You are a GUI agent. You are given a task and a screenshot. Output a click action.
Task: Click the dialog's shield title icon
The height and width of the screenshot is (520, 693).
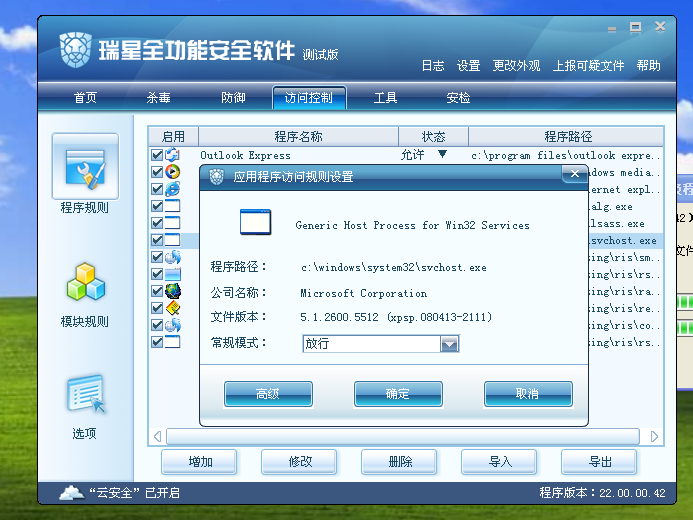(217, 177)
